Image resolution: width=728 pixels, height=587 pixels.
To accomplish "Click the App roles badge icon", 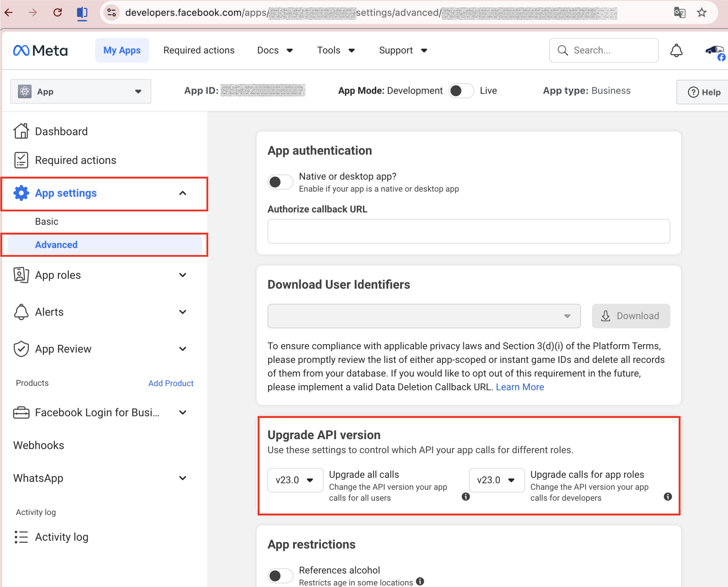I will pyautogui.click(x=21, y=275).
